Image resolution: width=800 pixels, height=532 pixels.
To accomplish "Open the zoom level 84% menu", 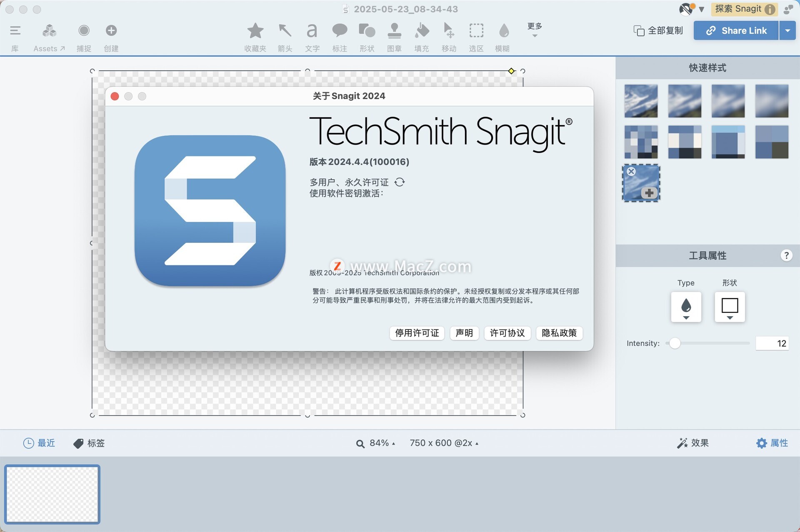I will (375, 443).
